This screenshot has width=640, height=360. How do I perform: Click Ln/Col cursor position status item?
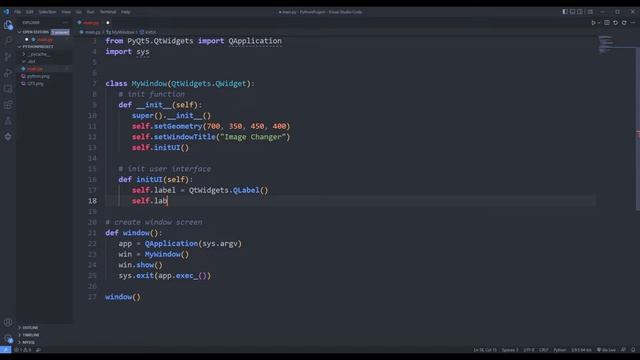click(485, 350)
